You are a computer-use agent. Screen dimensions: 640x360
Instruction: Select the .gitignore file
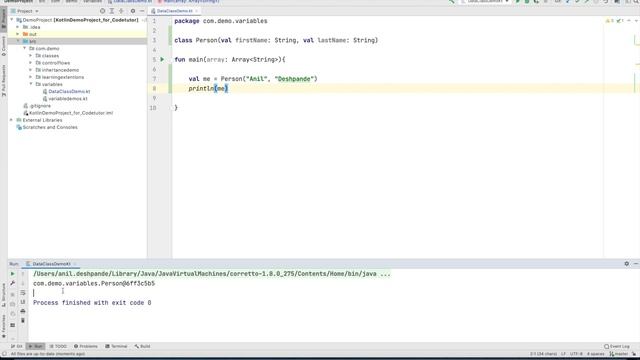[x=40, y=106]
